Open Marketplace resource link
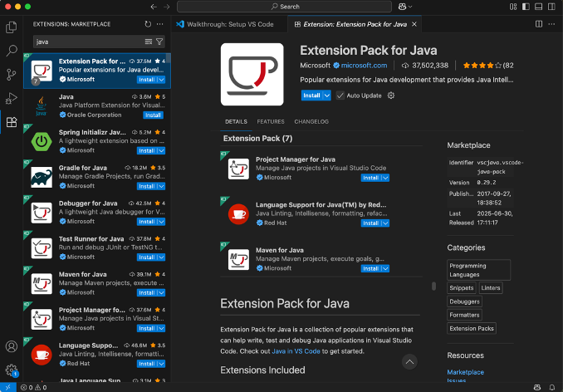 (465, 372)
